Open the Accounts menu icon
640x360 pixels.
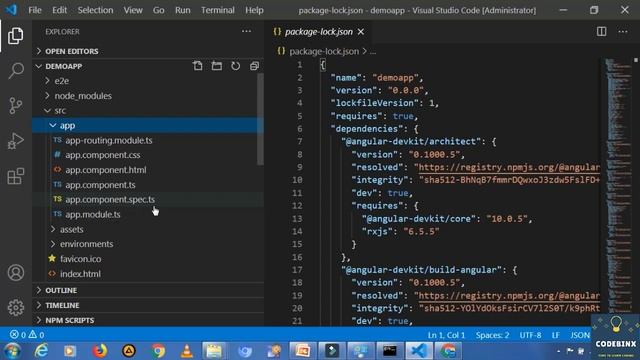pos(16,273)
